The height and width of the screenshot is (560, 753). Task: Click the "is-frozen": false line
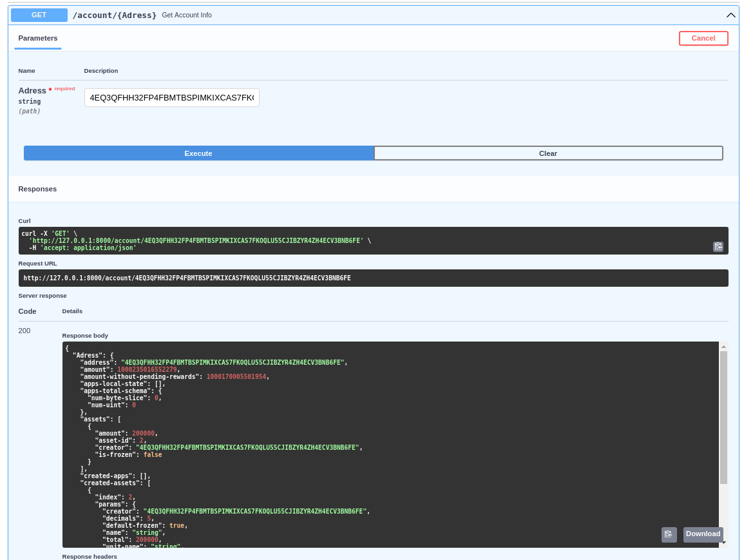coord(128,455)
